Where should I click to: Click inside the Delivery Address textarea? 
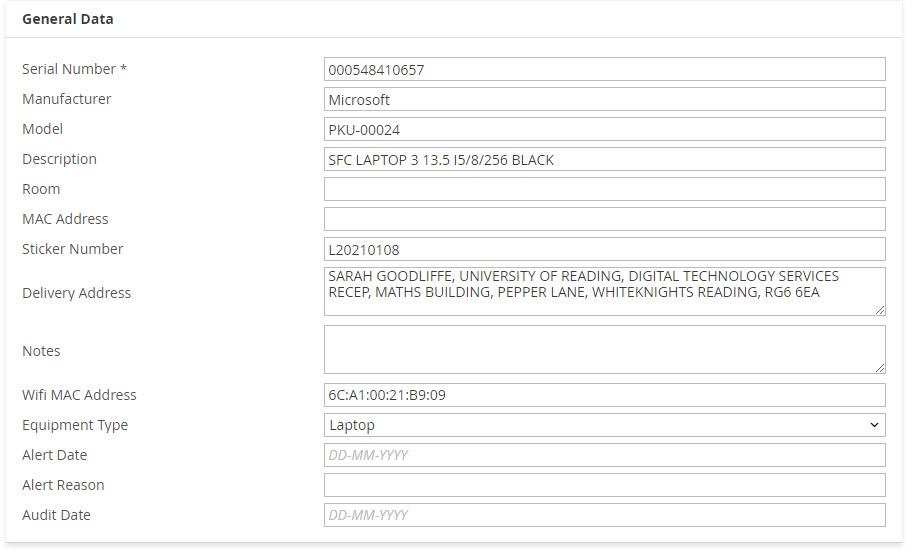(x=604, y=292)
